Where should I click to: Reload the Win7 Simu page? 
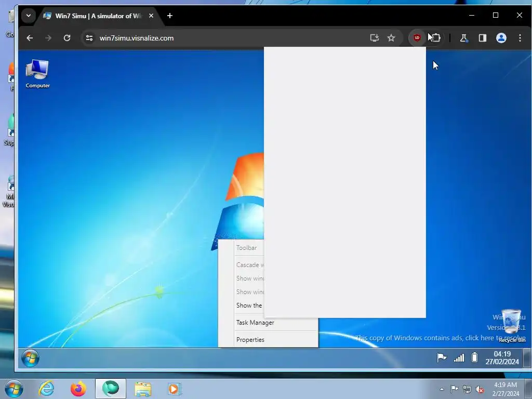67,38
